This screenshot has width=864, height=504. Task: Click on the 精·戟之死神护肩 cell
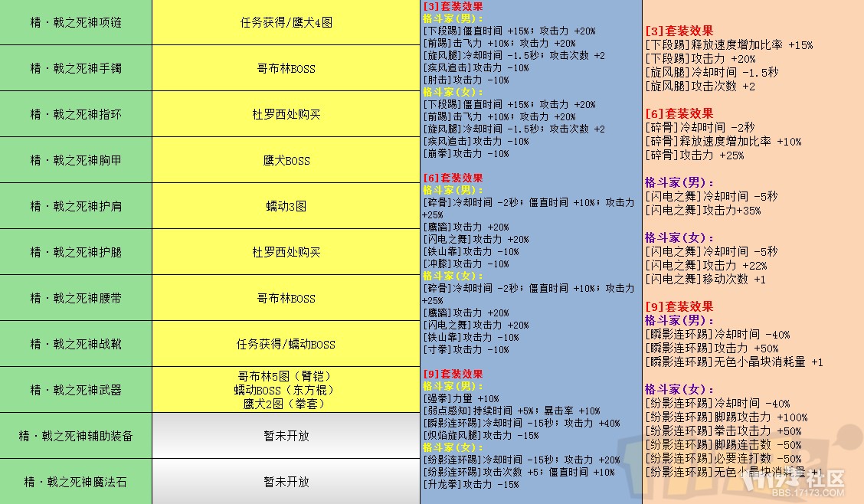click(76, 206)
